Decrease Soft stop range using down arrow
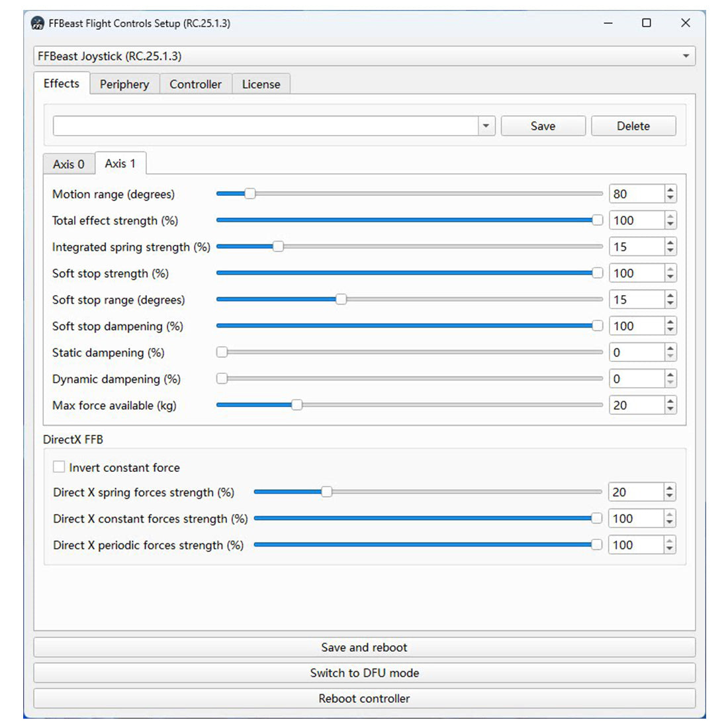The height and width of the screenshot is (728, 728). 670,304
